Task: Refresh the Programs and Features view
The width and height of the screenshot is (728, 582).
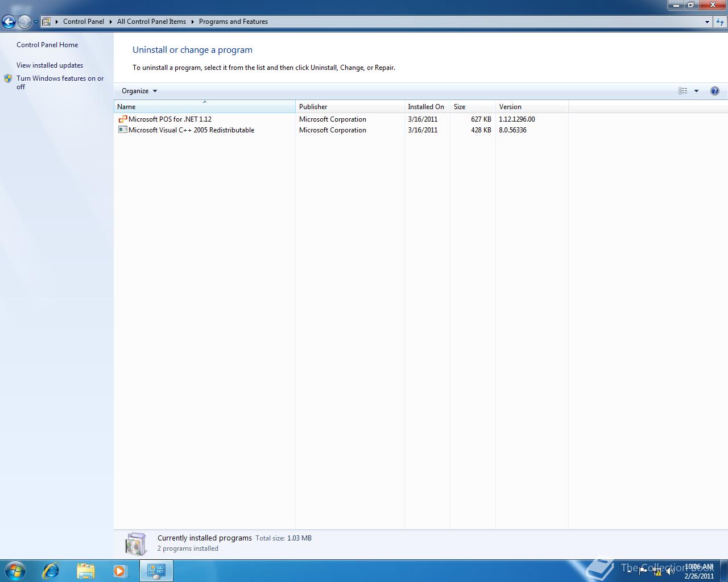Action: click(720, 22)
